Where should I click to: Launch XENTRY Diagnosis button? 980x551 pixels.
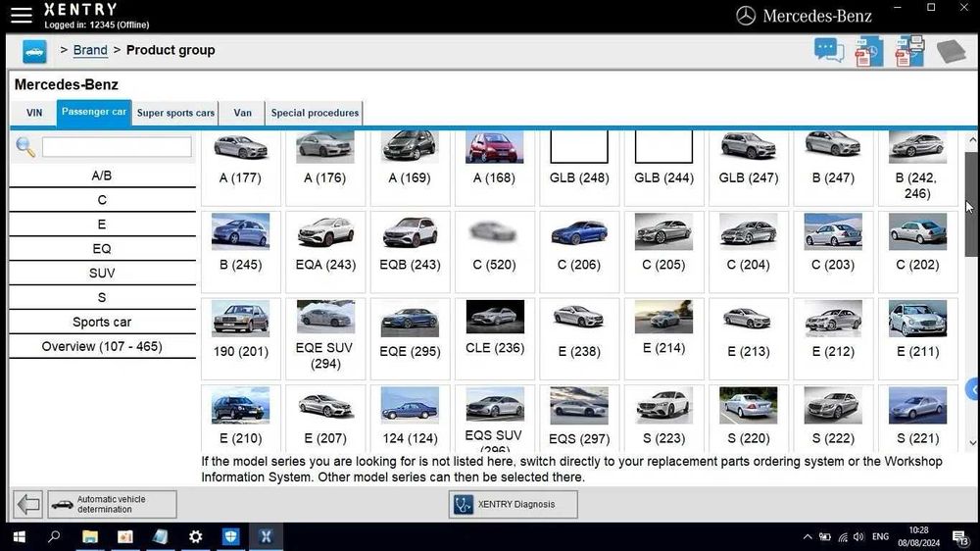click(514, 504)
